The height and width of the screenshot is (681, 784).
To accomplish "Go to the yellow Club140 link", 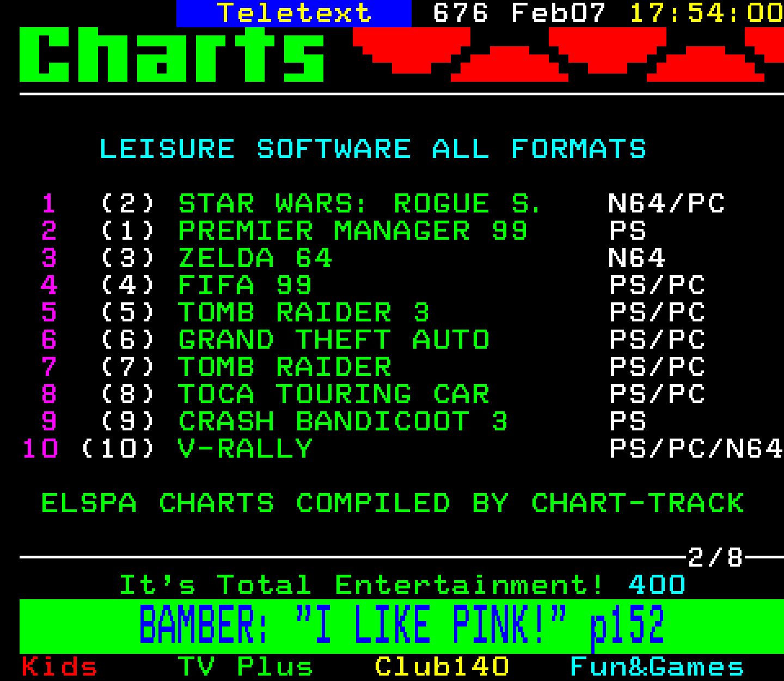I will (442, 667).
